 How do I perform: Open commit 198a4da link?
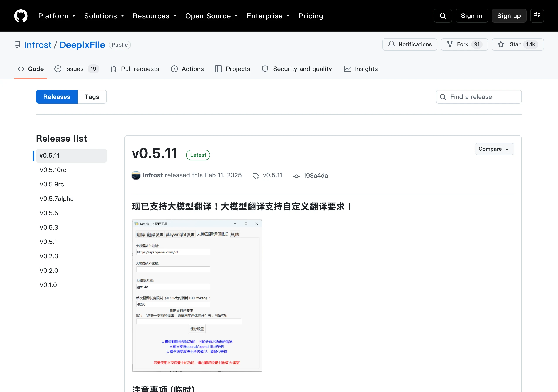[315, 176]
